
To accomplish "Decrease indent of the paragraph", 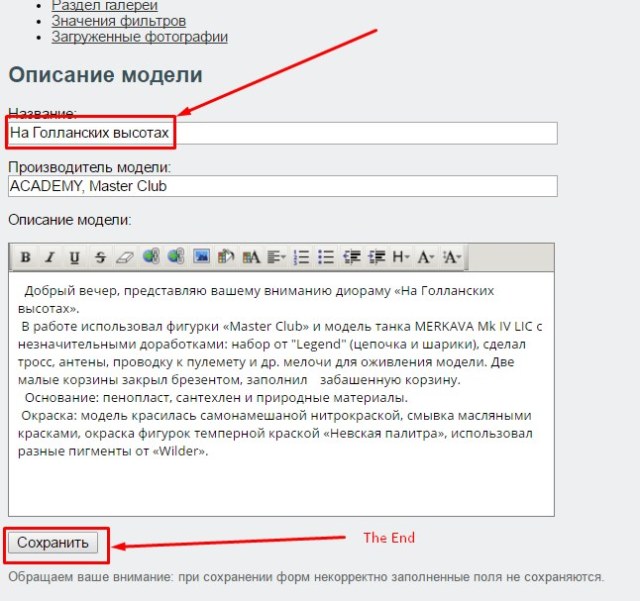I will pyautogui.click(x=351, y=257).
